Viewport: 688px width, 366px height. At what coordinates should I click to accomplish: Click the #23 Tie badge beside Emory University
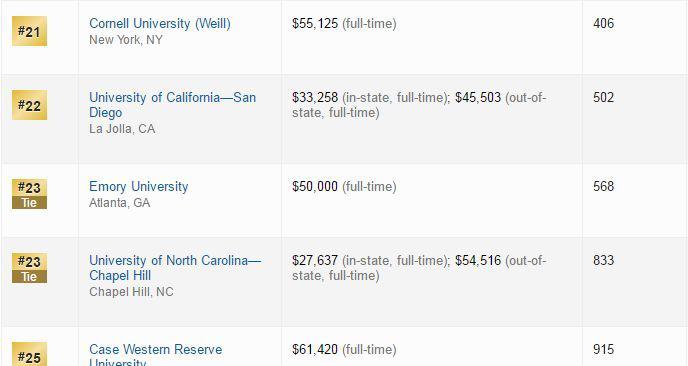[29, 194]
